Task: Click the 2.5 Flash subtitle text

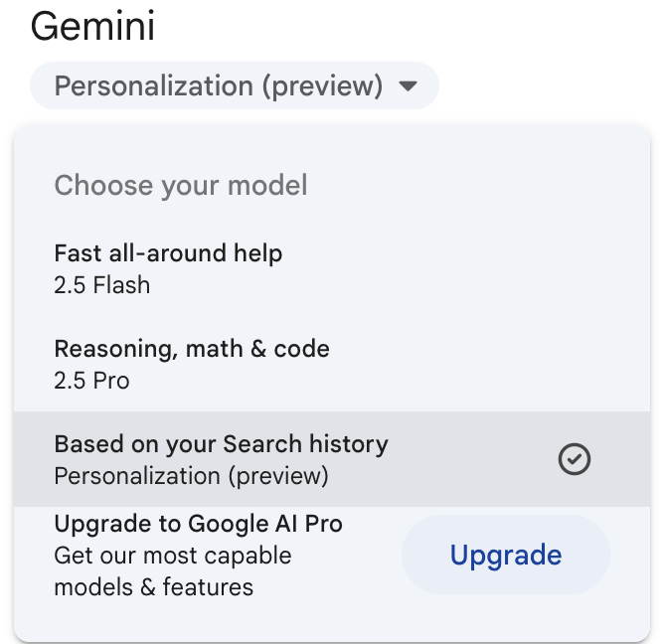Action: point(102,285)
